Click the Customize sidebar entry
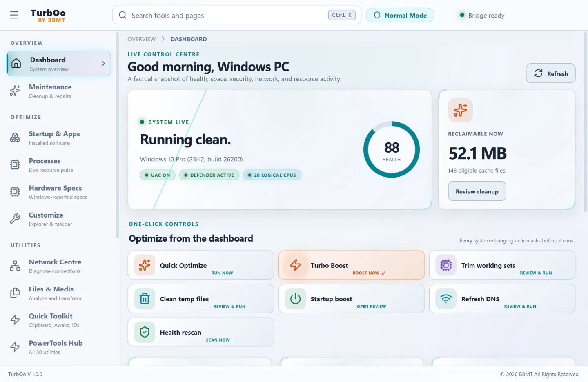 (59, 219)
